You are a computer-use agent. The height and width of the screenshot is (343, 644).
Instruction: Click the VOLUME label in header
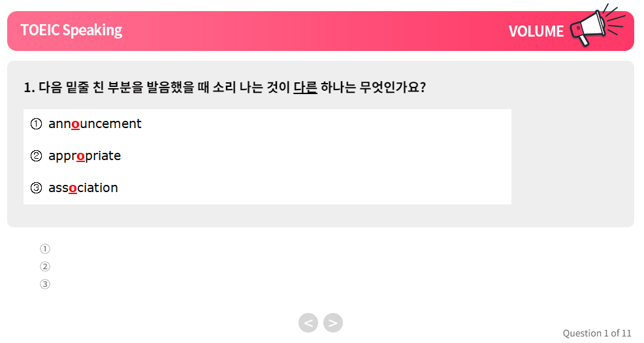[x=536, y=31]
